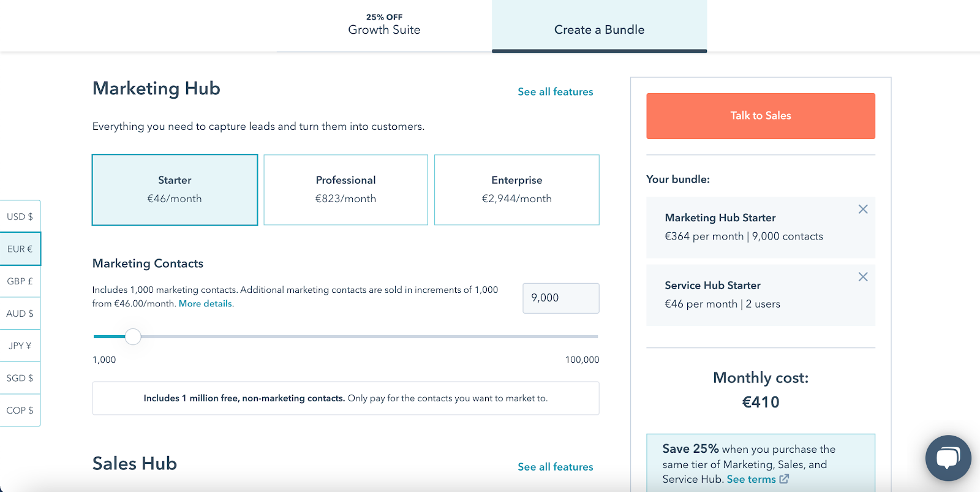Image resolution: width=980 pixels, height=492 pixels.
Task: Switch currency to AUD
Action: click(x=19, y=313)
